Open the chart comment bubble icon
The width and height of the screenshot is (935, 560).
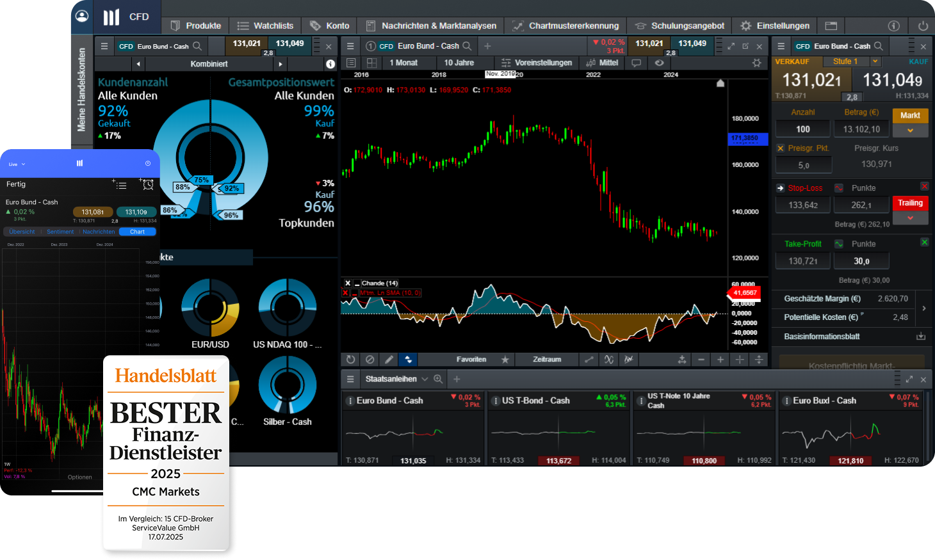click(636, 63)
